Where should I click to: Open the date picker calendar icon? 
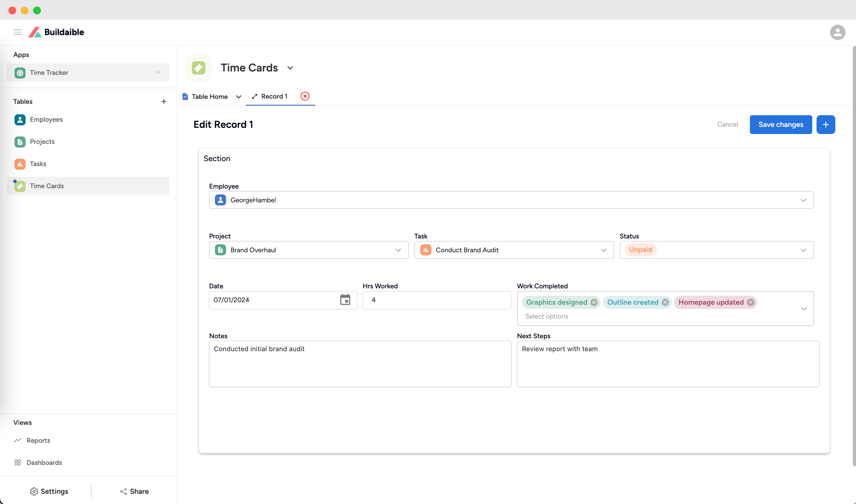(x=345, y=300)
